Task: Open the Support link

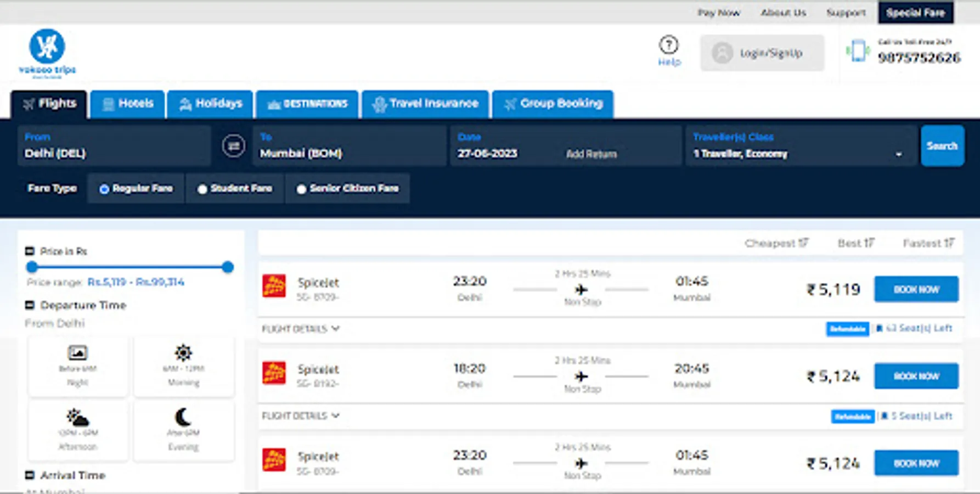Action: click(x=846, y=13)
